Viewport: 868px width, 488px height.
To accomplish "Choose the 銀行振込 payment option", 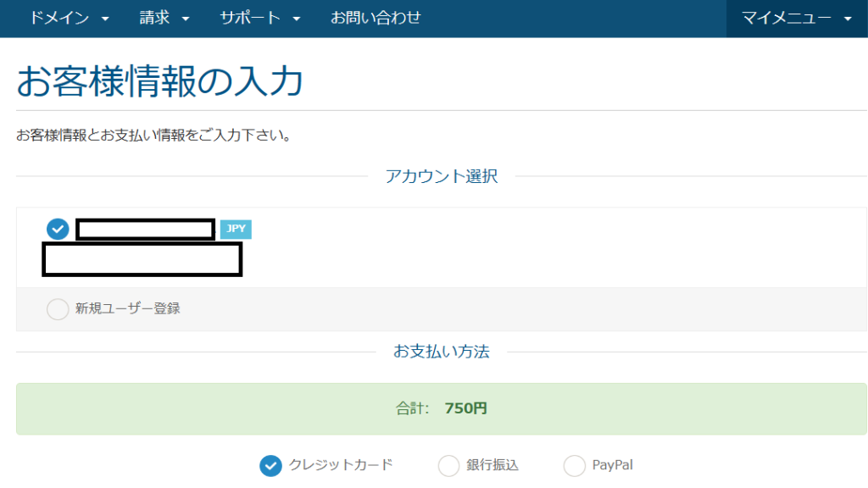I will 449,465.
